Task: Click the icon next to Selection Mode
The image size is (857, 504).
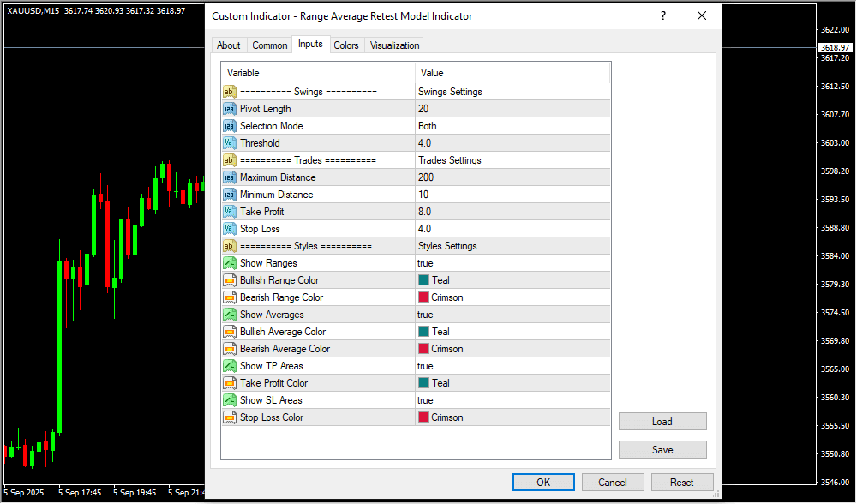Action: [x=229, y=126]
